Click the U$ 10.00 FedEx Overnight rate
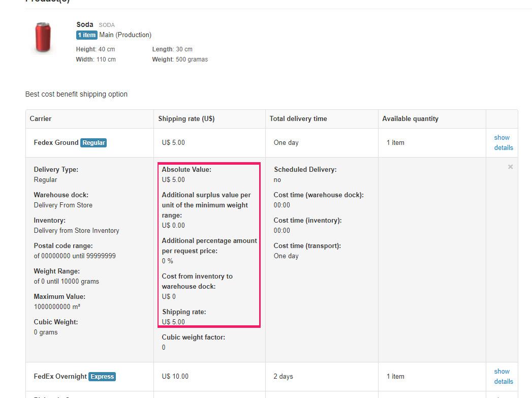The width and height of the screenshot is (532, 398). [x=175, y=376]
